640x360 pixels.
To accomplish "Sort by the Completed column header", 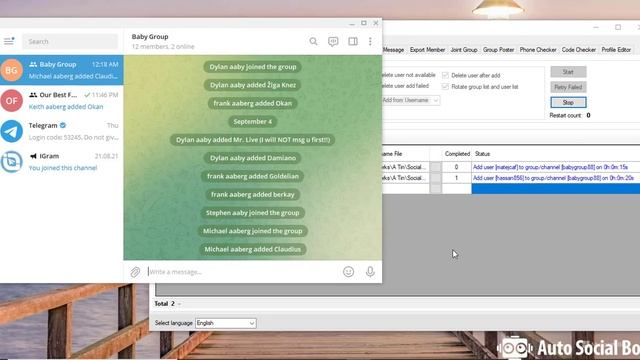I will 457,154.
